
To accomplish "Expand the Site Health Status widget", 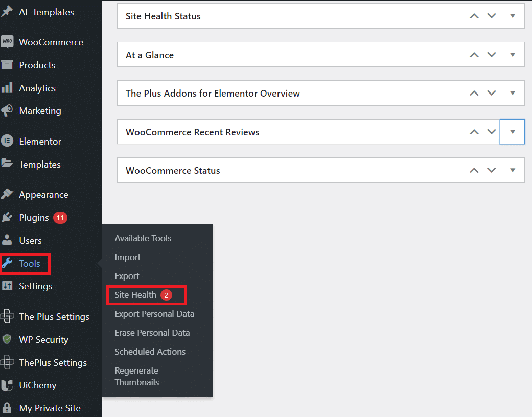I will [x=512, y=16].
